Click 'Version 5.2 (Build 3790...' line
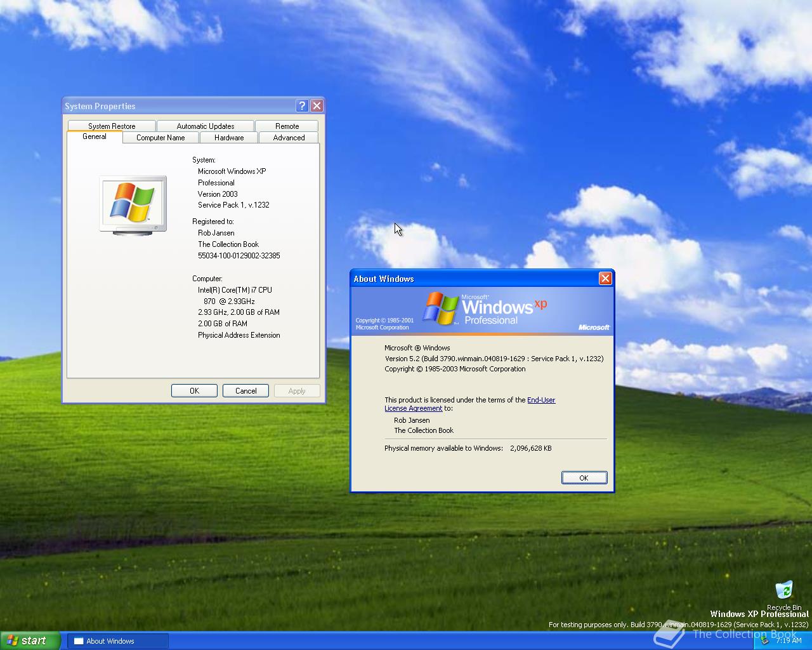812x650 pixels. click(494, 359)
